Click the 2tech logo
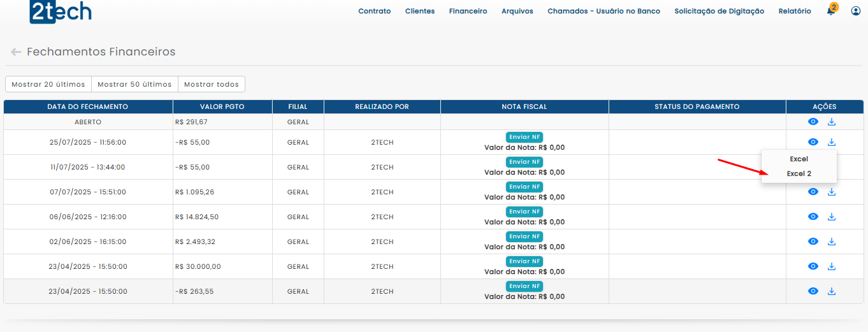The width and height of the screenshot is (868, 332). pos(61,11)
